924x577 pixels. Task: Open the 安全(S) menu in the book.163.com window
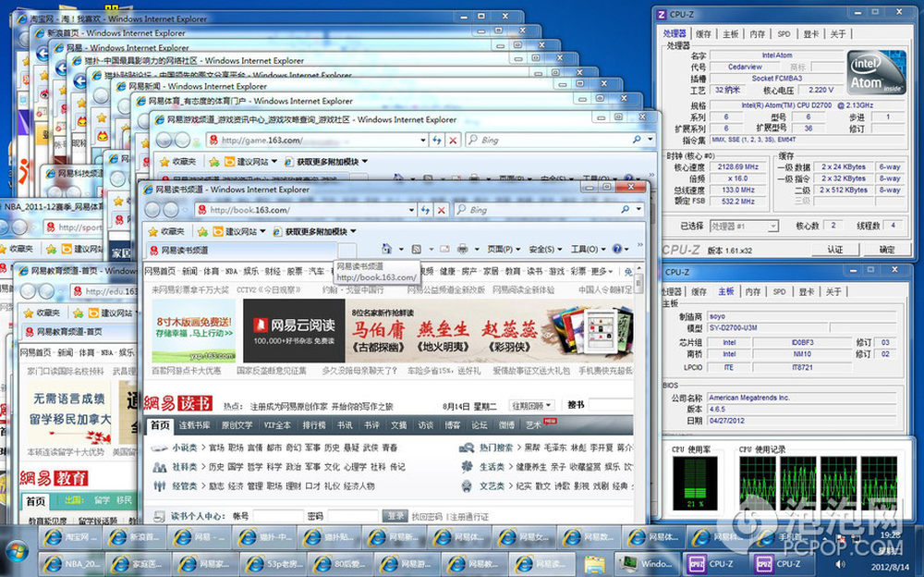545,249
